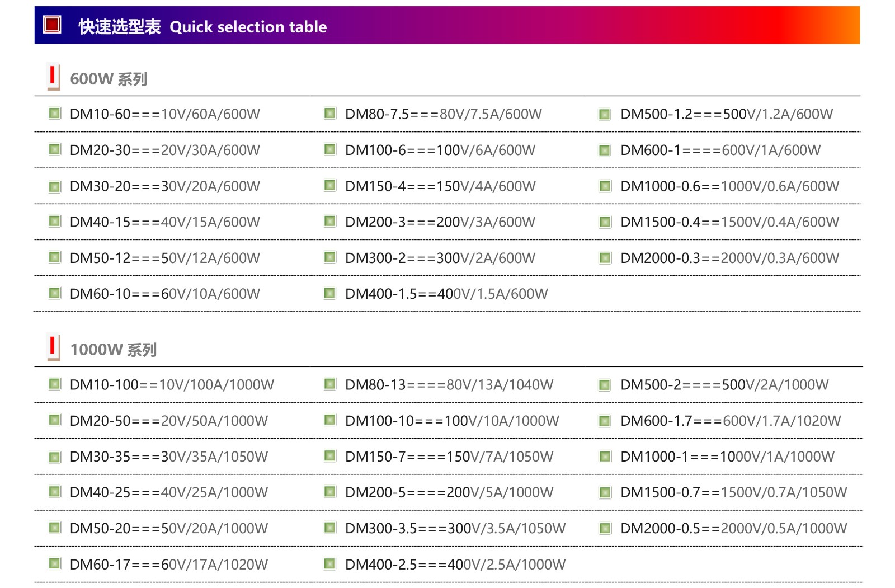
Task: Click the red bar icon beside 1000W series heading
Action: pyautogui.click(x=53, y=347)
